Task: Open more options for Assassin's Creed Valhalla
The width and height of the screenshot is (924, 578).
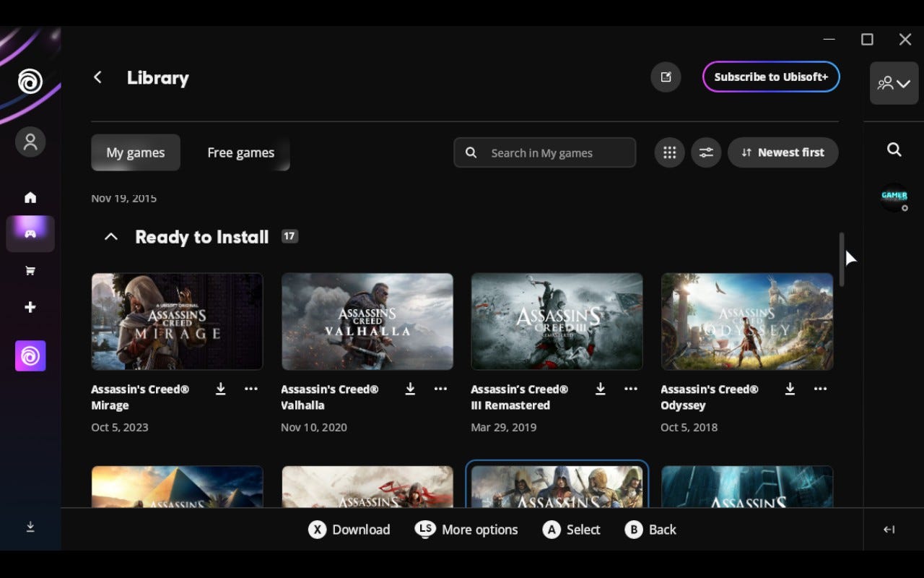Action: point(440,389)
